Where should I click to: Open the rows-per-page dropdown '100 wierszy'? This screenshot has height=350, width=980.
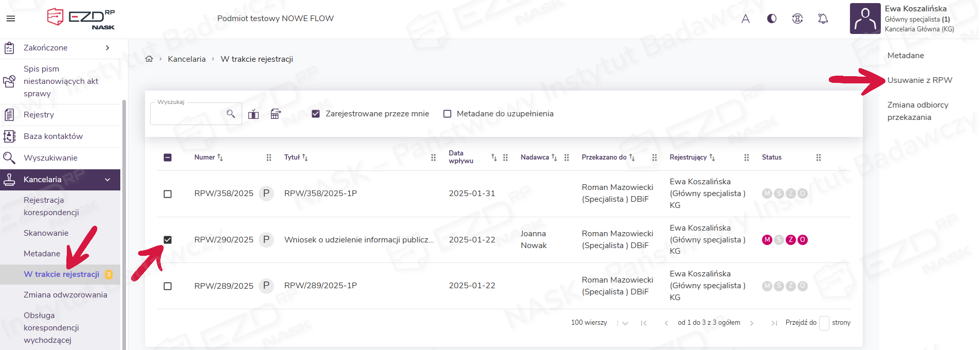(x=625, y=323)
